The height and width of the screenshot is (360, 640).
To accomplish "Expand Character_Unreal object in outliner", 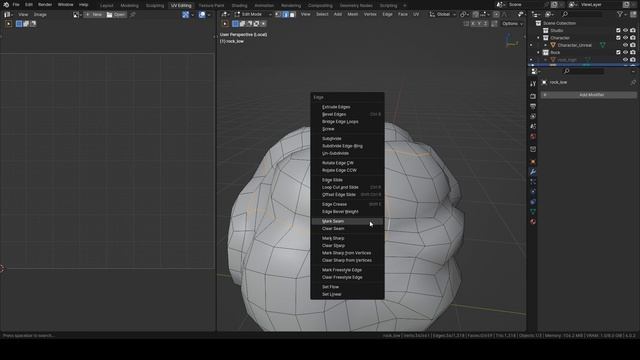I will pos(546,45).
